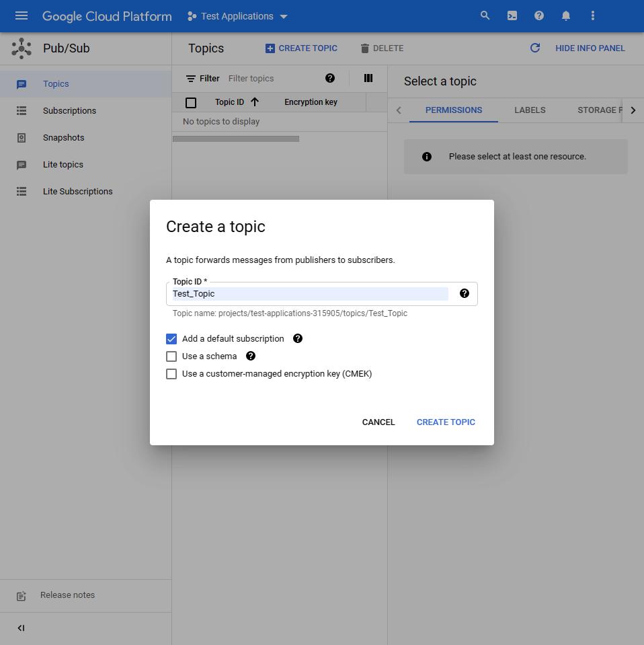This screenshot has height=645, width=644.
Task: Open the notifications bell
Action: [566, 15]
